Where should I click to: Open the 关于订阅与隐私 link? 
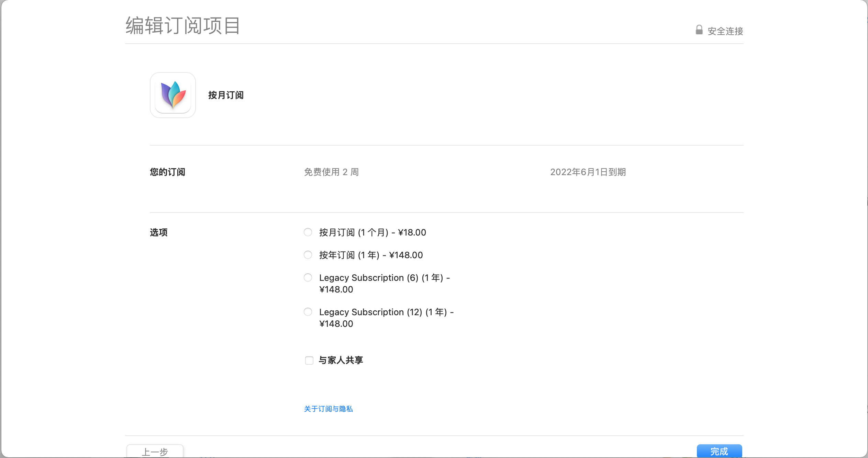328,409
